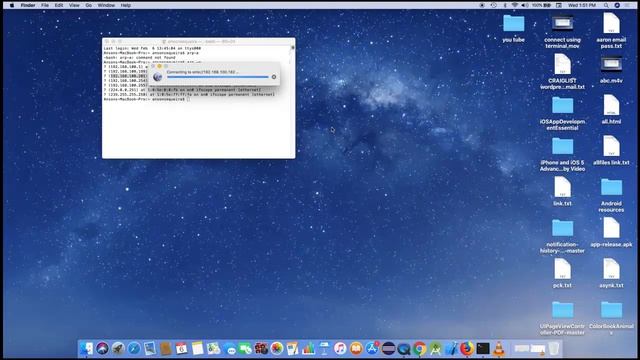This screenshot has height=360, width=640.
Task: Open VLC cone icon in Dock
Action: (499, 349)
